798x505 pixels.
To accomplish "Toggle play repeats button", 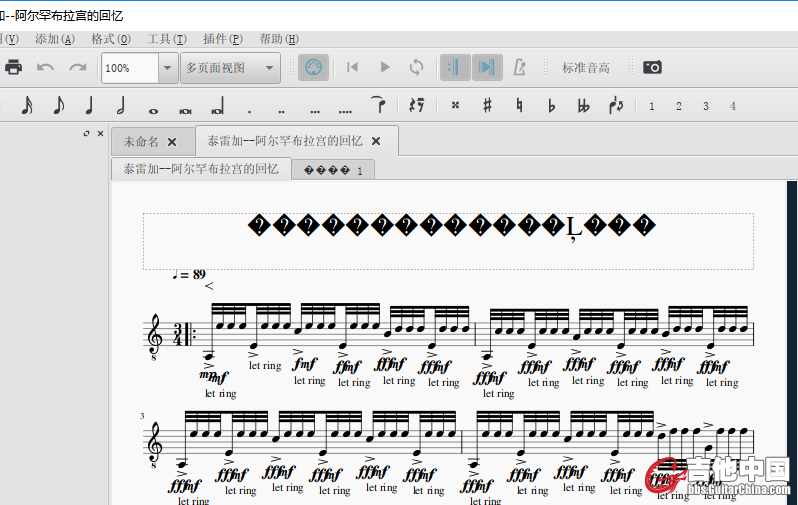I will [x=454, y=67].
